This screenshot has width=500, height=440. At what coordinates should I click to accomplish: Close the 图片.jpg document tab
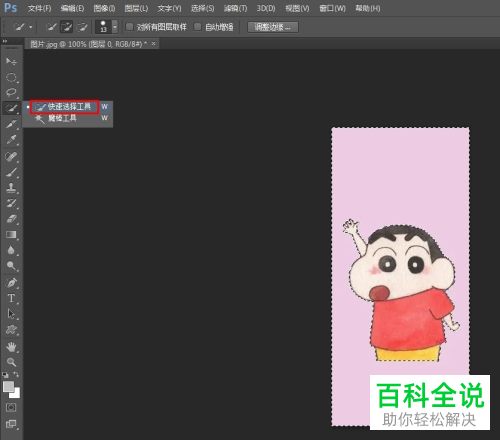(153, 44)
